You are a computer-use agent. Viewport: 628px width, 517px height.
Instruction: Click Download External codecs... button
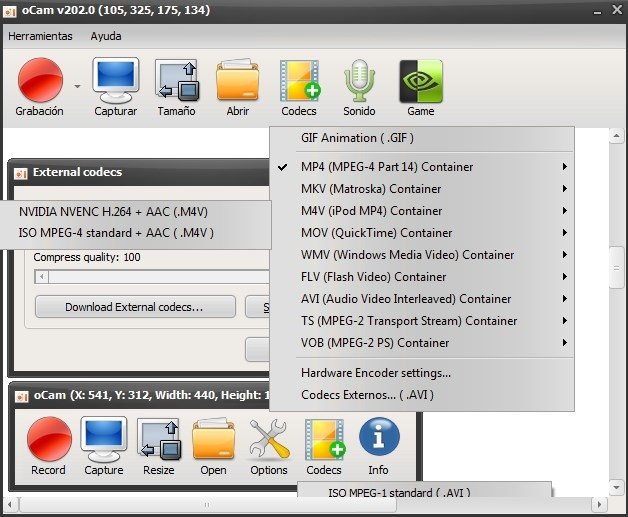pos(135,307)
